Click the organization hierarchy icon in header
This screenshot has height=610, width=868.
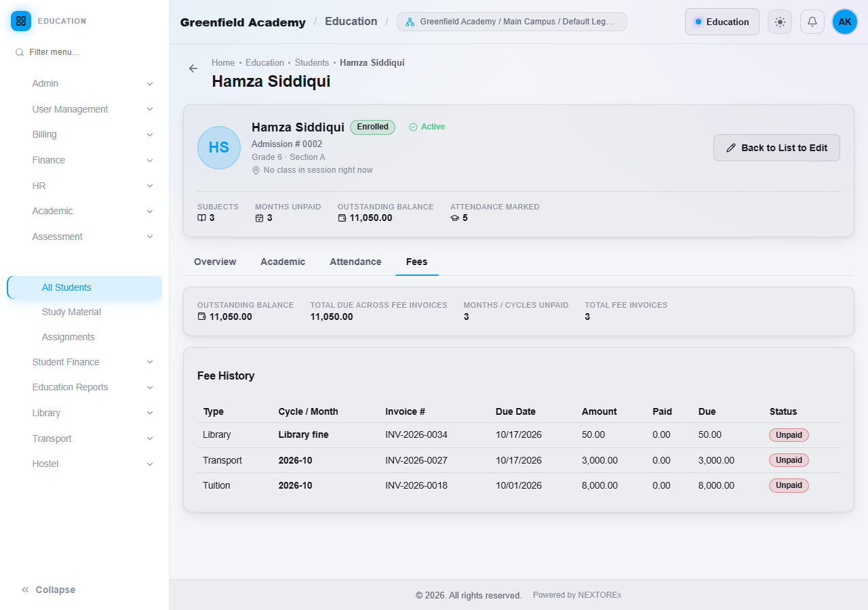pyautogui.click(x=410, y=22)
